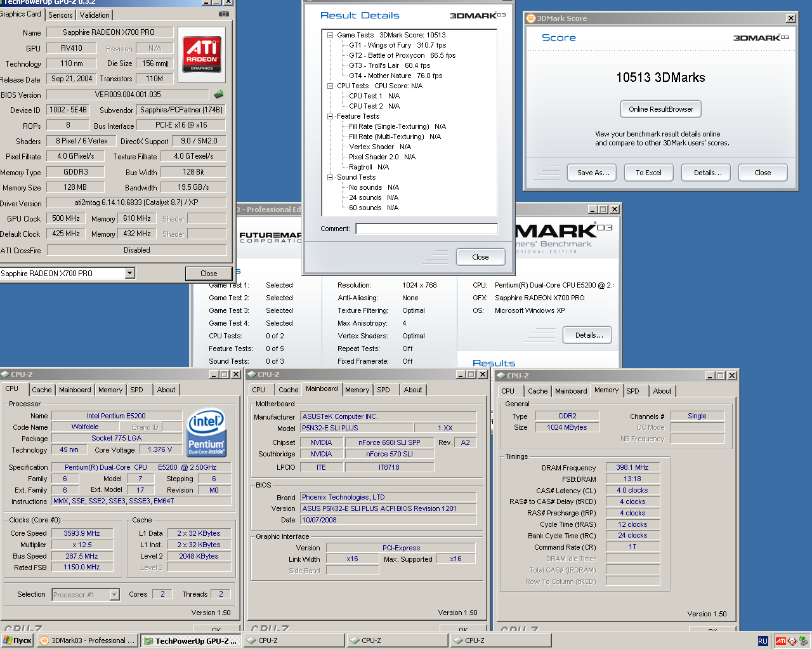Click the Intel Pentium Dual-Core logo
Image resolution: width=812 pixels, height=650 pixels.
(206, 434)
